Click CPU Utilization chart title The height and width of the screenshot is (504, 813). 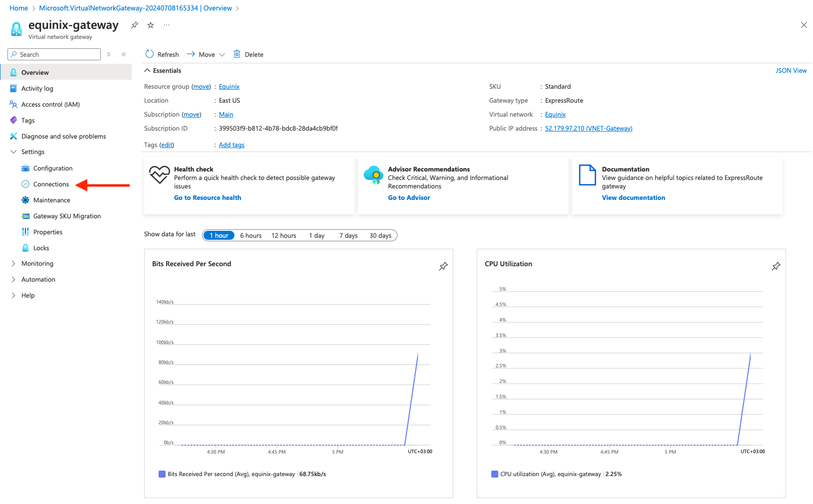pos(508,264)
